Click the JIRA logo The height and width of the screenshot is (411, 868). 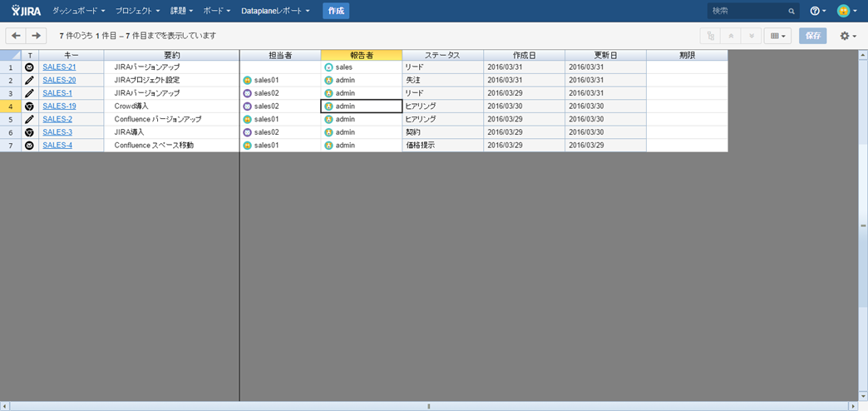[x=26, y=11]
